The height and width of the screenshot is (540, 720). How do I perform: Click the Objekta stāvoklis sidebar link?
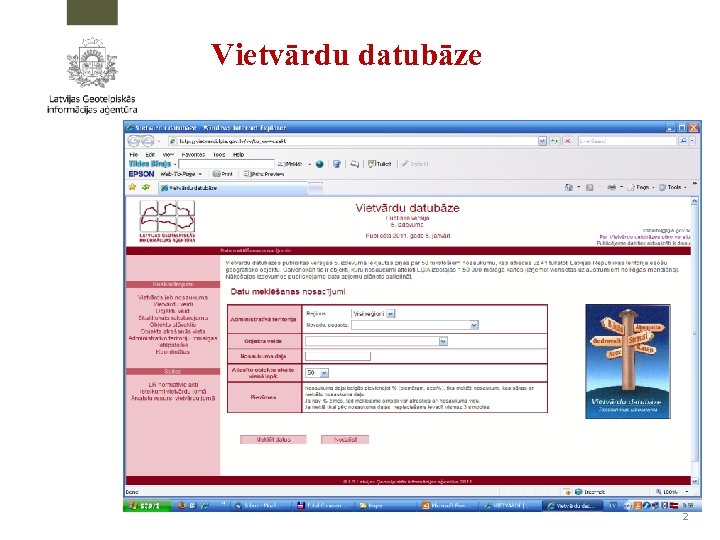[173, 325]
